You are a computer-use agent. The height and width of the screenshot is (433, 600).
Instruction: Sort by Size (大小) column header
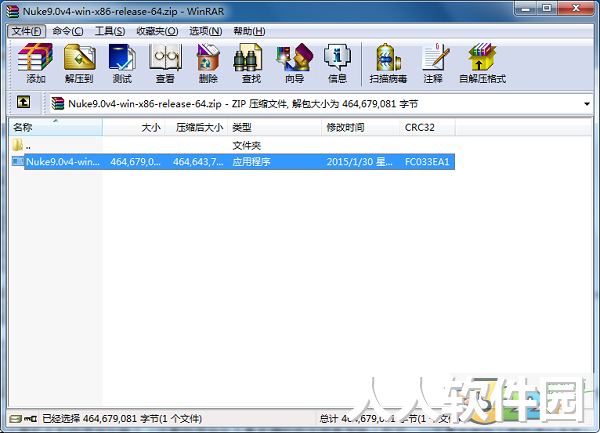pyautogui.click(x=134, y=127)
